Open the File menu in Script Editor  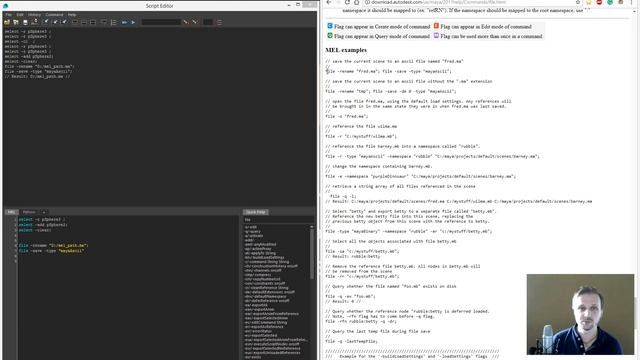coord(9,15)
